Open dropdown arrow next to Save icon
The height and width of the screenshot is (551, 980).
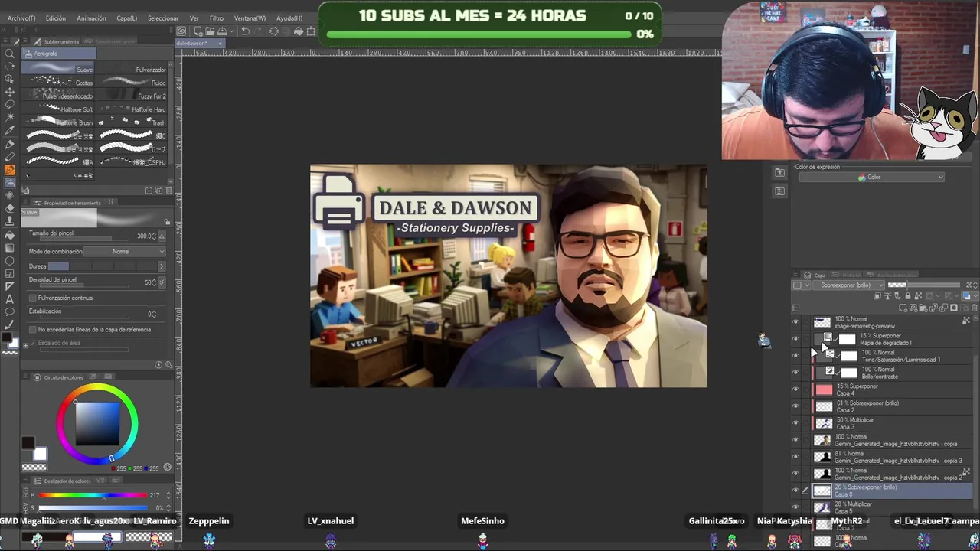[x=230, y=31]
